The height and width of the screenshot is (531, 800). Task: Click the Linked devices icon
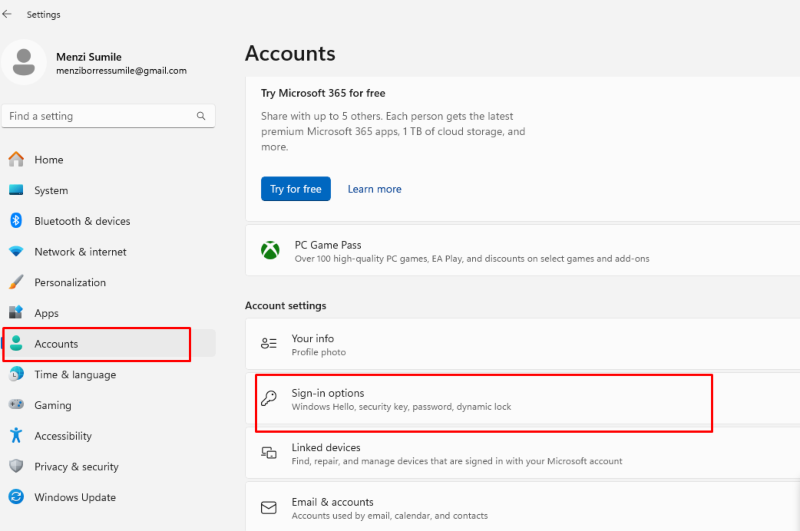269,452
